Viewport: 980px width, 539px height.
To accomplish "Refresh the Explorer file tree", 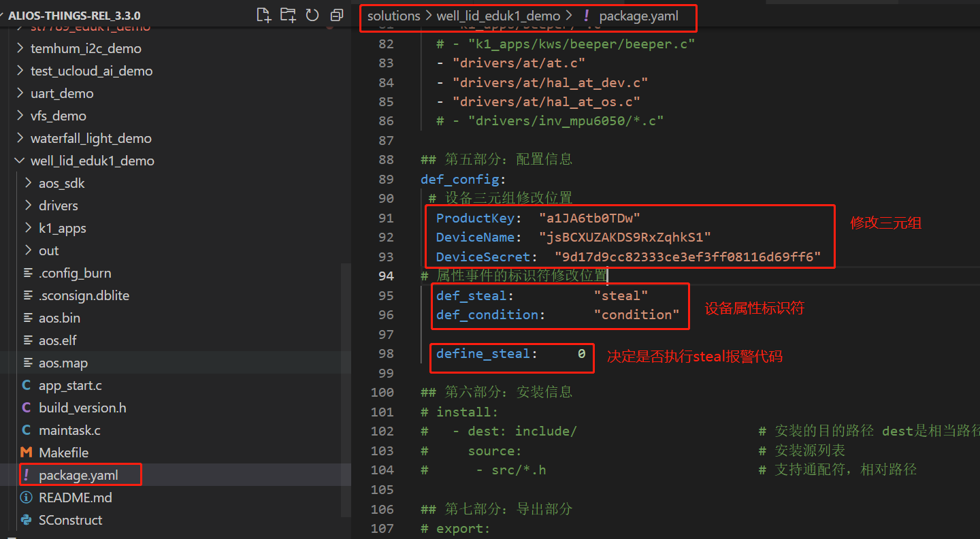I will [312, 15].
